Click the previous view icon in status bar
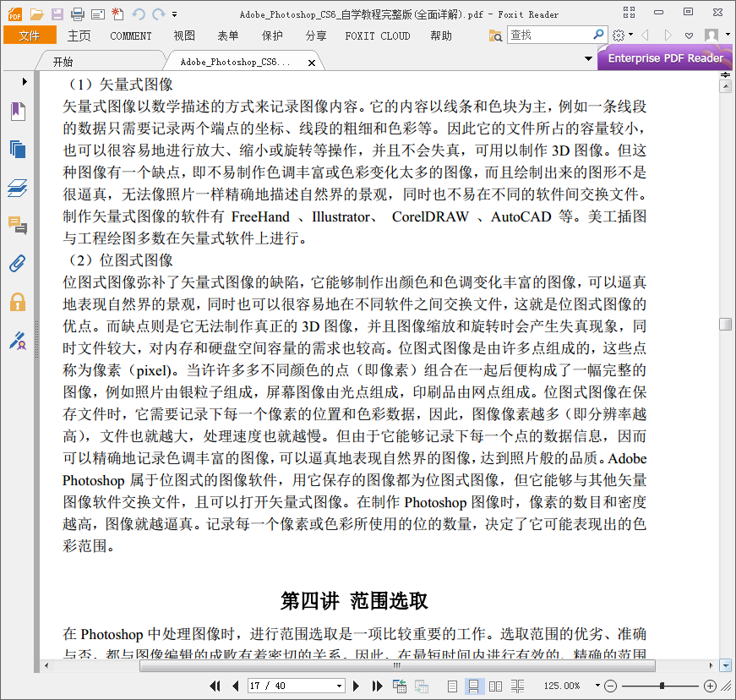736x700 pixels. 400,686
